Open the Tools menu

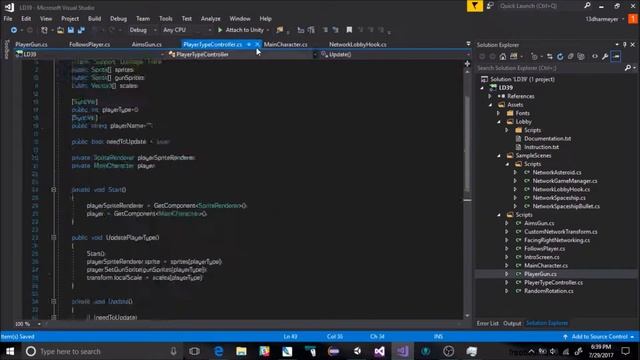(166, 18)
